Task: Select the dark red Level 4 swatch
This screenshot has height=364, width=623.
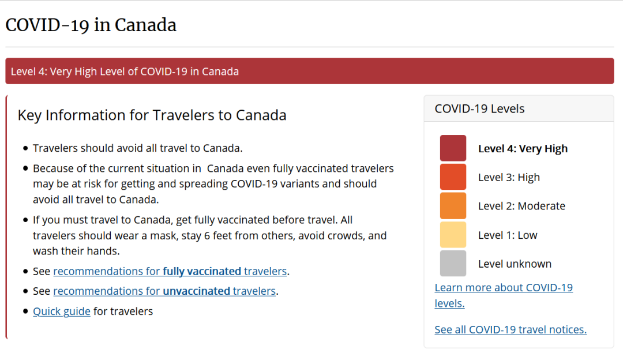Action: tap(453, 148)
